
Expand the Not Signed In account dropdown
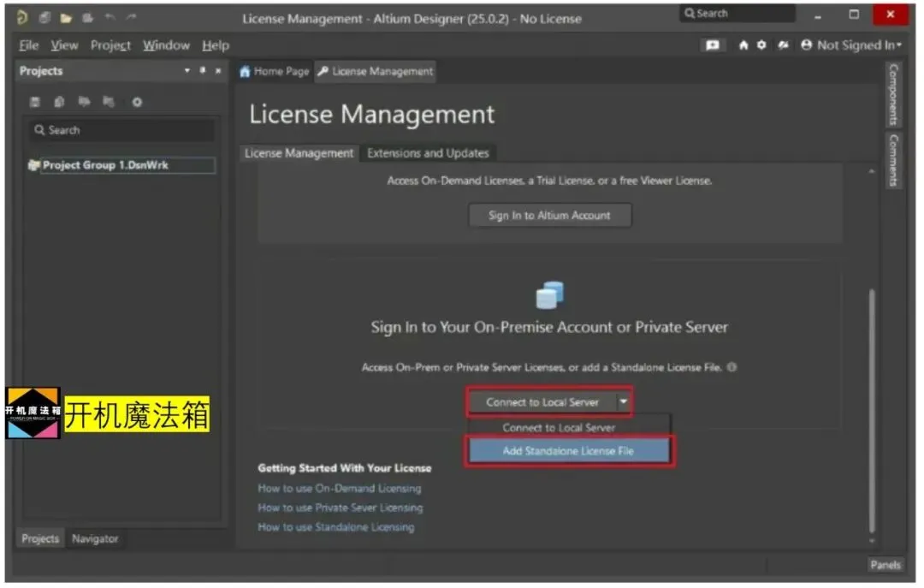click(x=899, y=45)
